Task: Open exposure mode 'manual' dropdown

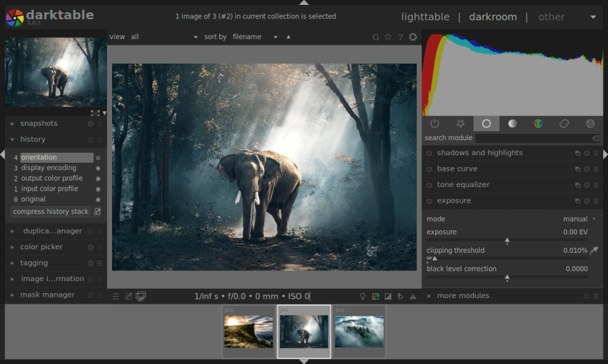Action: click(579, 219)
